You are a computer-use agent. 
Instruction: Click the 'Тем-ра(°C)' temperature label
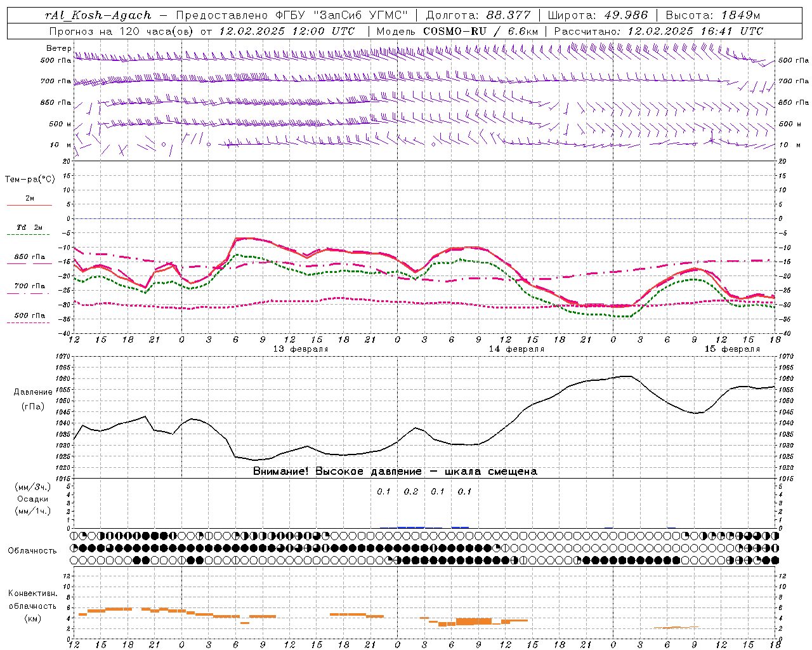(30, 180)
